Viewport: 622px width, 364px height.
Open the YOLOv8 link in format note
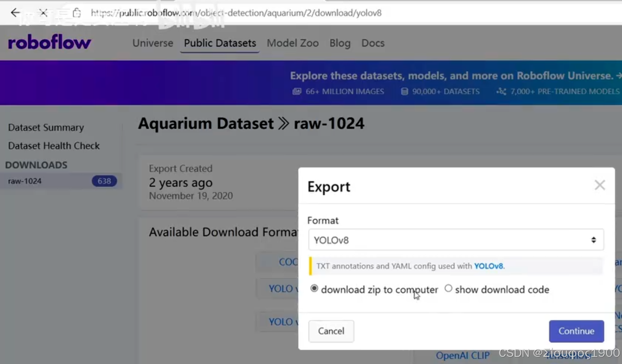[x=488, y=266]
